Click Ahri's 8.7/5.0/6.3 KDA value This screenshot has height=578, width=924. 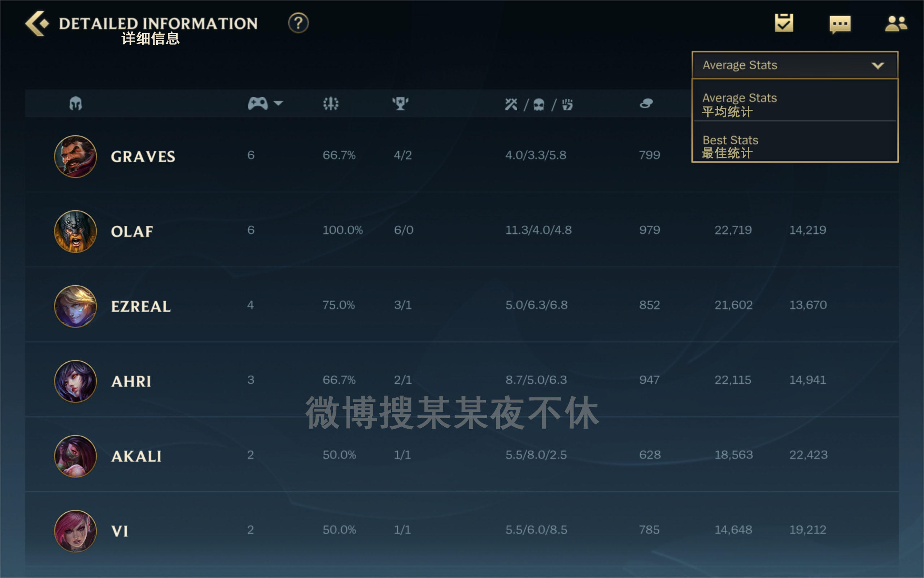tap(536, 380)
